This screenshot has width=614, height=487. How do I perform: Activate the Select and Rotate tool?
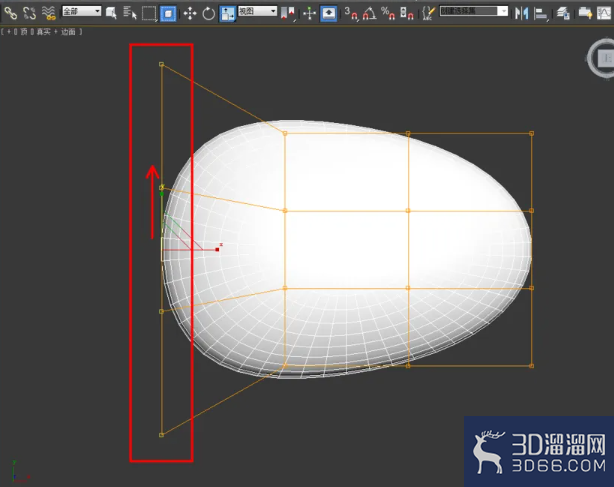(208, 14)
